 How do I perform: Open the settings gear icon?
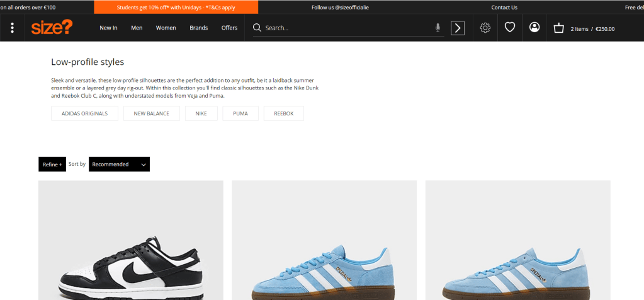click(x=485, y=28)
